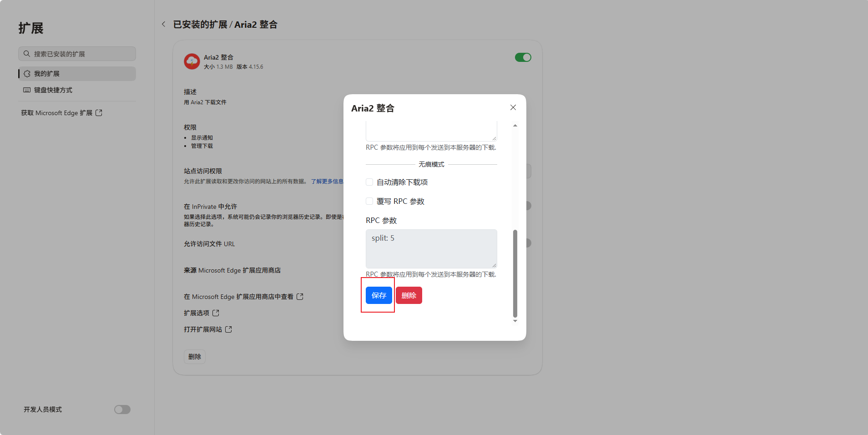Click external link icon next to 扩展选项
The height and width of the screenshot is (435, 868).
tap(216, 313)
